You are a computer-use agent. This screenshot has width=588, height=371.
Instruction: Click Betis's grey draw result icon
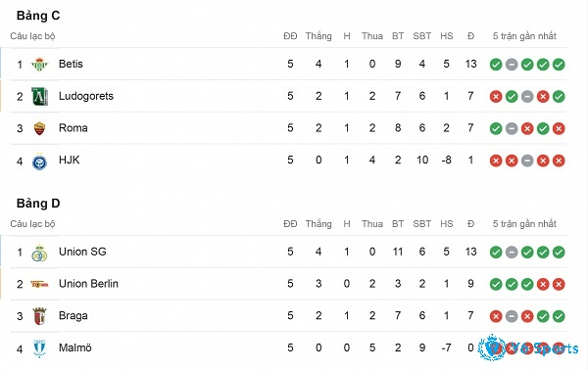pos(512,65)
